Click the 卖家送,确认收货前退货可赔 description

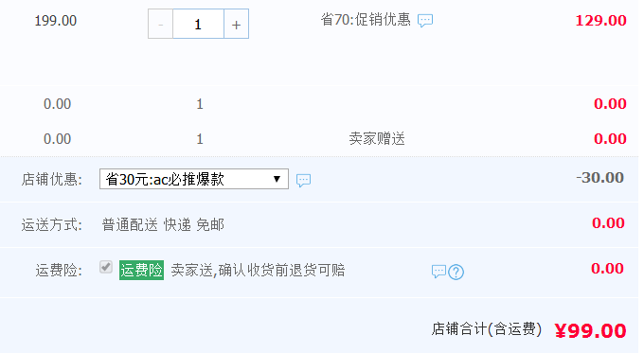pos(258,270)
